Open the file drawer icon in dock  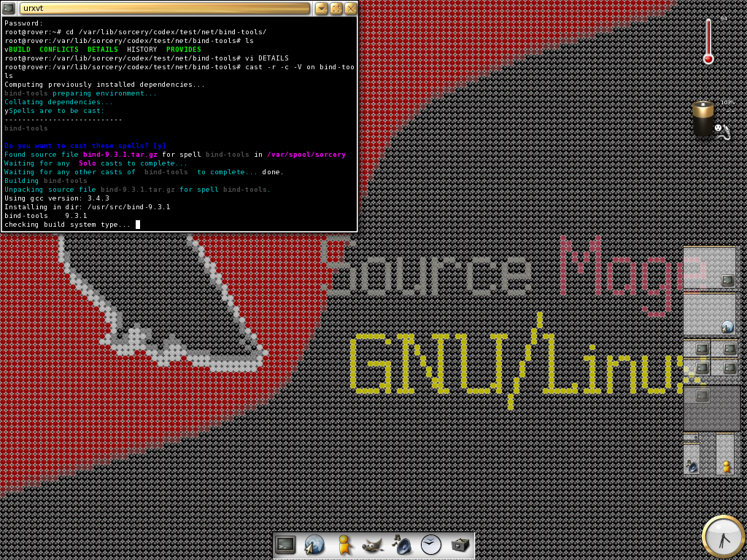coord(460,545)
